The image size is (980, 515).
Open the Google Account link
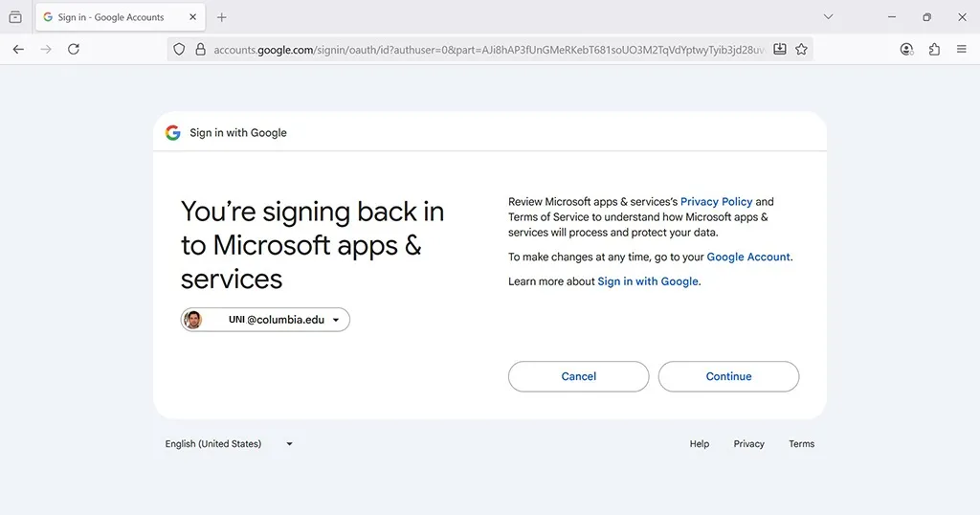[x=748, y=257]
